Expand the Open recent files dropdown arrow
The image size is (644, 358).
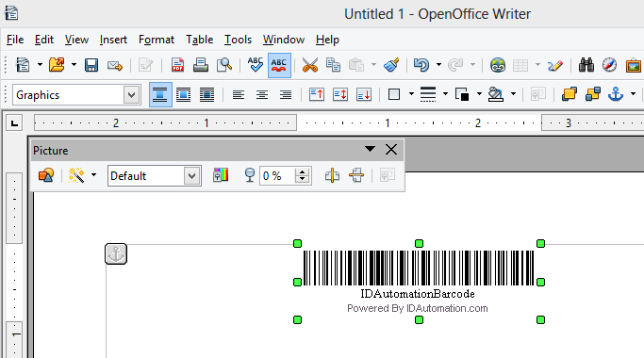[74, 65]
